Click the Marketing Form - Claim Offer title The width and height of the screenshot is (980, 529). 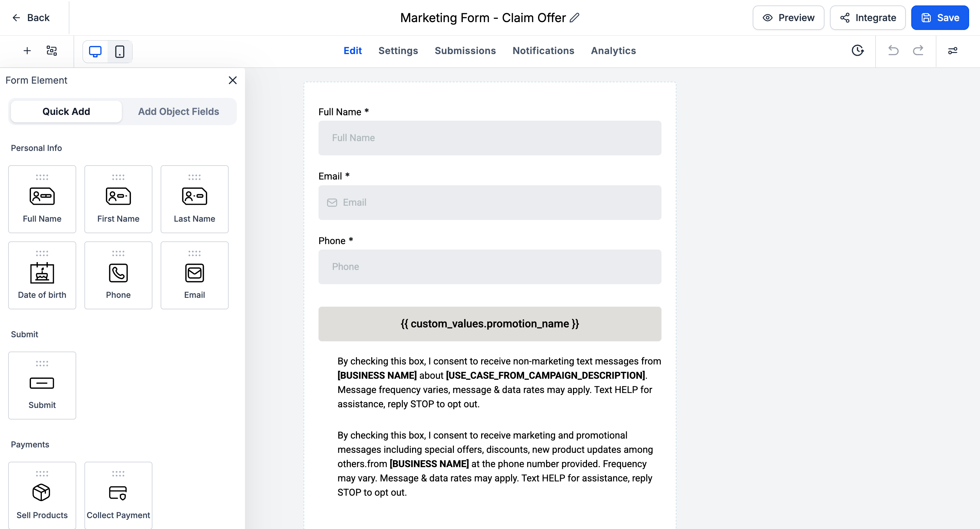tap(483, 17)
